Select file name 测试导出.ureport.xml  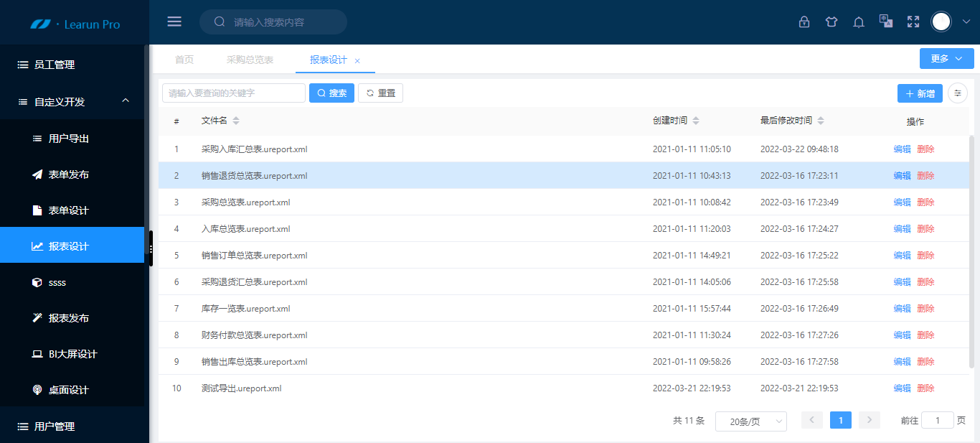[x=241, y=388]
